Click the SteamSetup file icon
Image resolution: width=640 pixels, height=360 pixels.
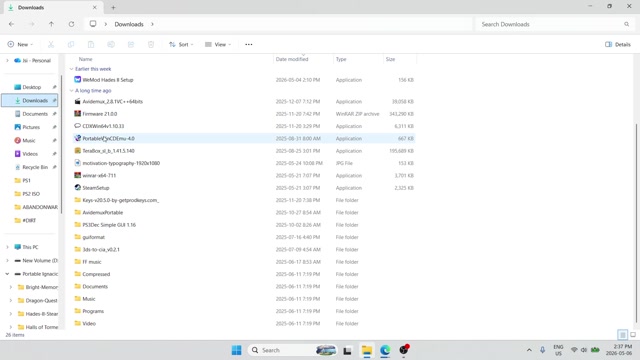[78, 188]
